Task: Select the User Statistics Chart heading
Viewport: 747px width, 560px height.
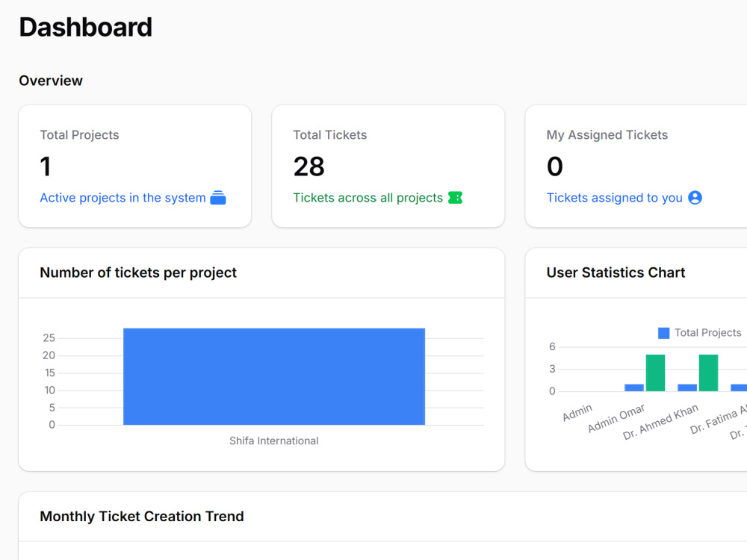Action: click(616, 273)
